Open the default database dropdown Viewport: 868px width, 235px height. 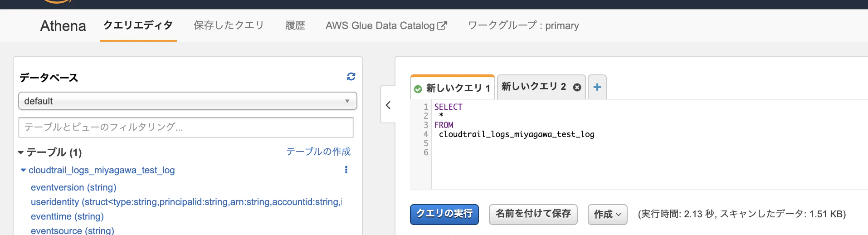coord(187,101)
